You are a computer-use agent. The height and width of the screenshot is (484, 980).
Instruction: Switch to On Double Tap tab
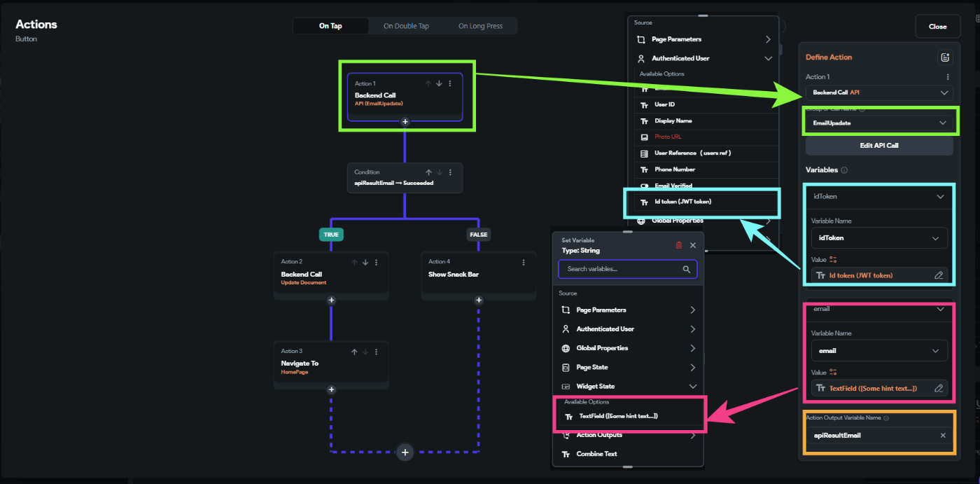(x=406, y=26)
